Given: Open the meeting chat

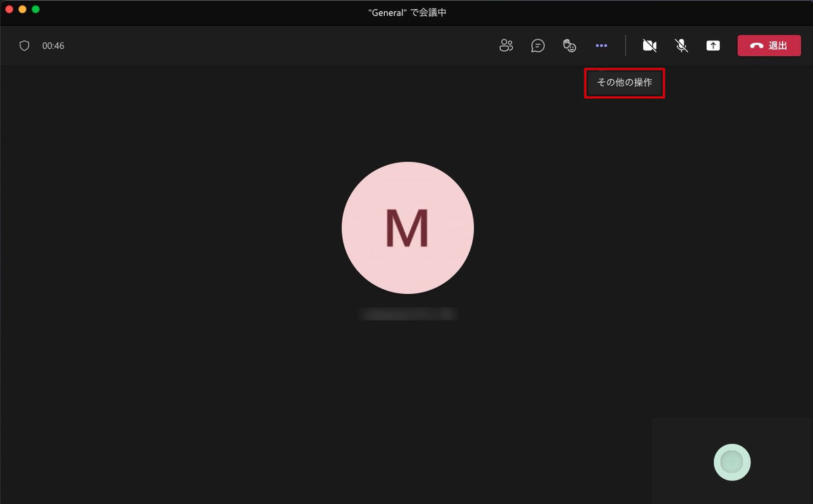Looking at the screenshot, I should [538, 45].
